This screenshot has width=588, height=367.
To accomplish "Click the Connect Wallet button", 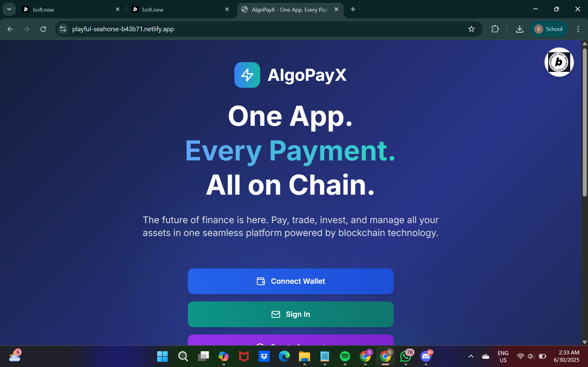I will [290, 281].
